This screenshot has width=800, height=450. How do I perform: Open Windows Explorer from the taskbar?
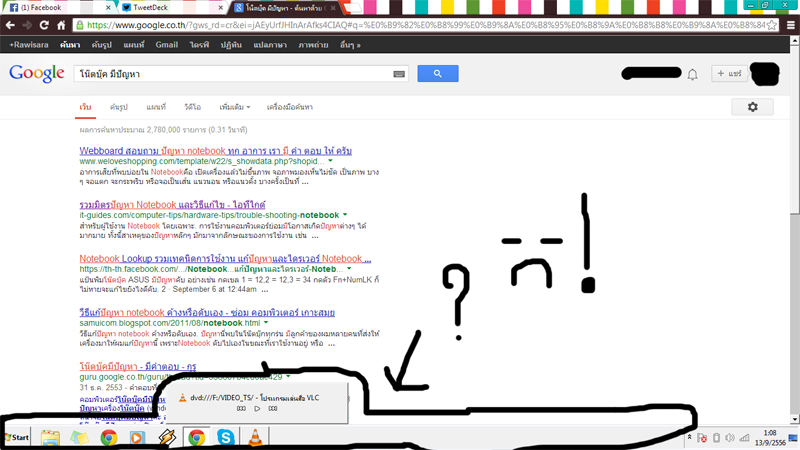pos(50,438)
